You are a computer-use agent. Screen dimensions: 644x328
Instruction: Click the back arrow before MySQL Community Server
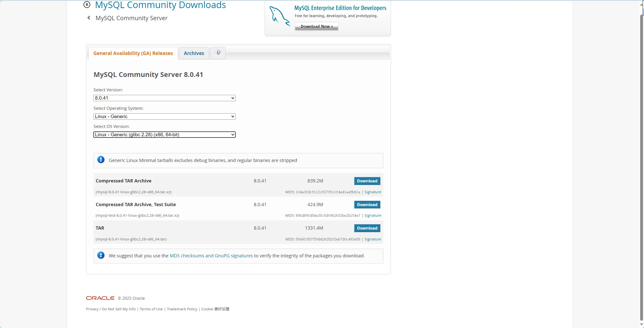pos(89,18)
